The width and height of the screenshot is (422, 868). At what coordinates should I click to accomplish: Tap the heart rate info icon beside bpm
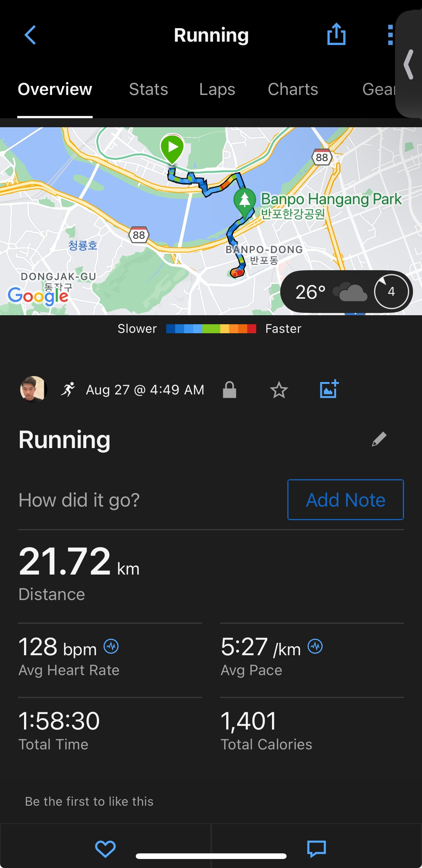click(x=111, y=646)
